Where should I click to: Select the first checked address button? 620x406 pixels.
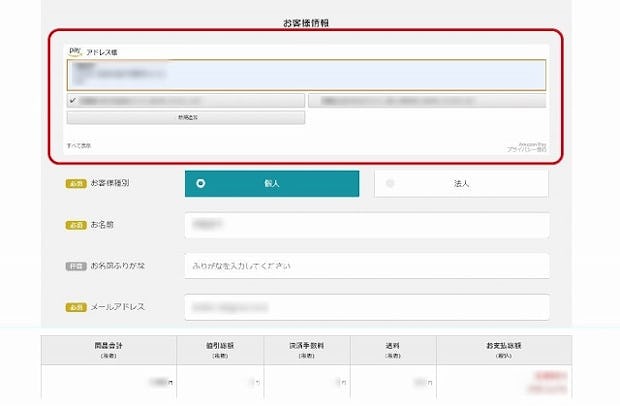tap(186, 101)
